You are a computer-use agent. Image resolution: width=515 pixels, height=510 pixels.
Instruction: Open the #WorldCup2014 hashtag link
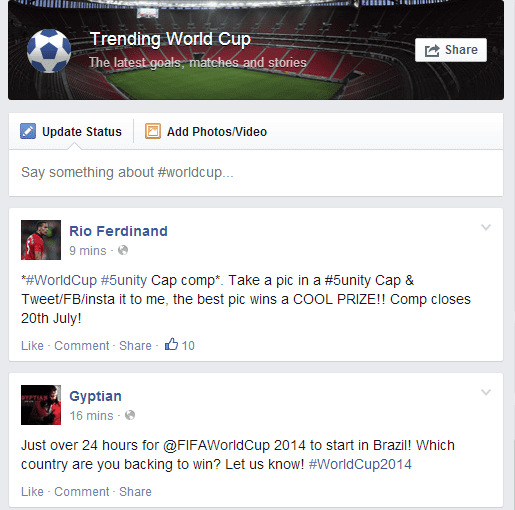pos(360,464)
